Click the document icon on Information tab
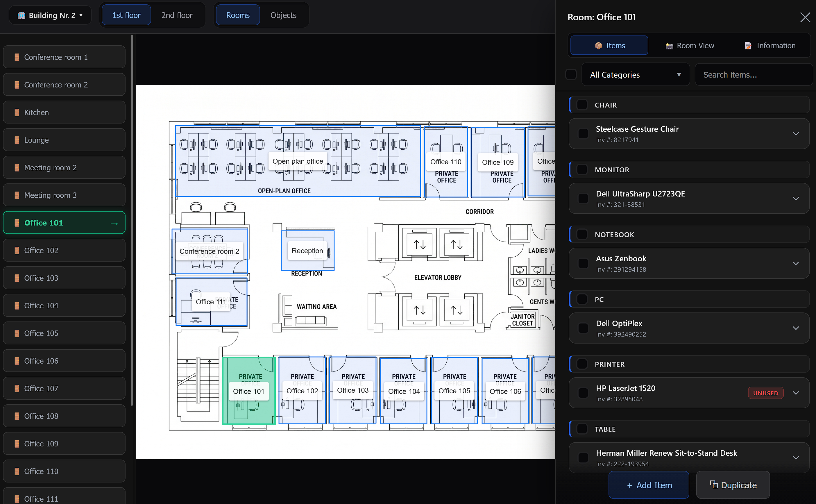Screen dimensions: 816x504 [748, 46]
